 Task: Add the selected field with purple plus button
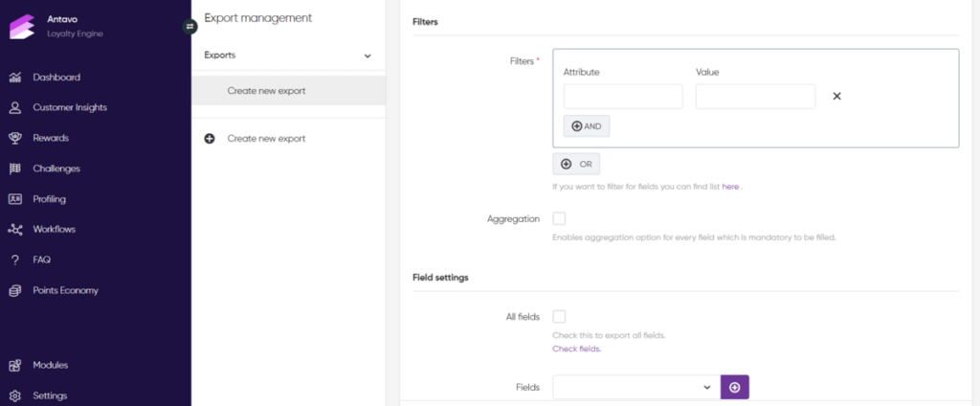click(734, 387)
